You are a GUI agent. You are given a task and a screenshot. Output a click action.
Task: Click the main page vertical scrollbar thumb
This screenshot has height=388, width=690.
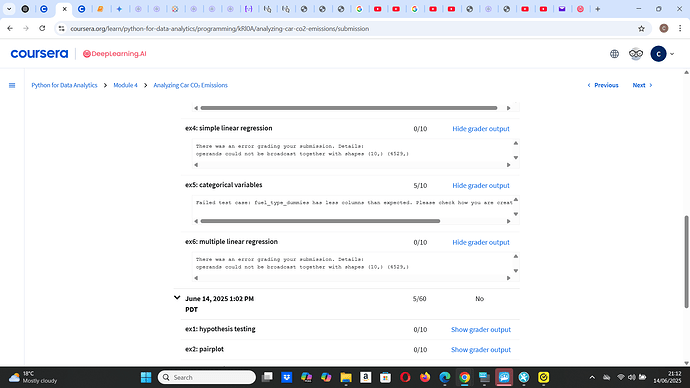coord(686,261)
